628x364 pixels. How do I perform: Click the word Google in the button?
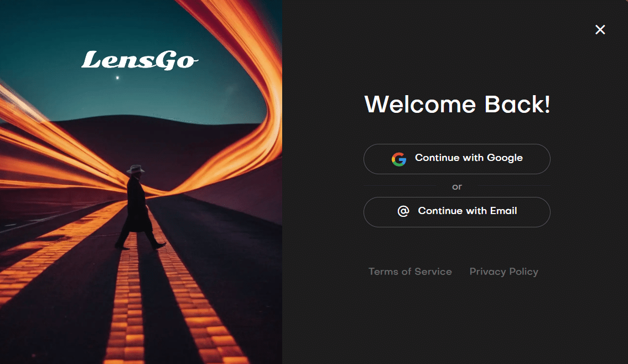click(x=505, y=158)
